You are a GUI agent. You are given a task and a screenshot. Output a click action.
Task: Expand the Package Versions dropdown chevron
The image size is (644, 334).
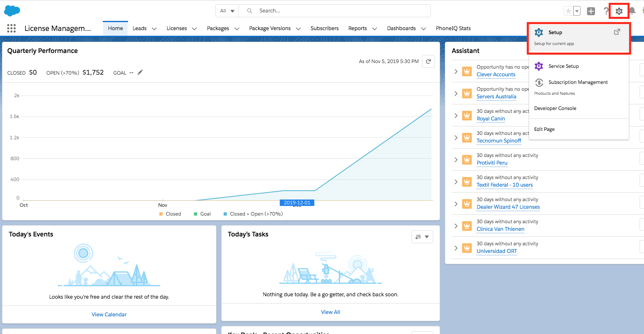click(x=298, y=29)
